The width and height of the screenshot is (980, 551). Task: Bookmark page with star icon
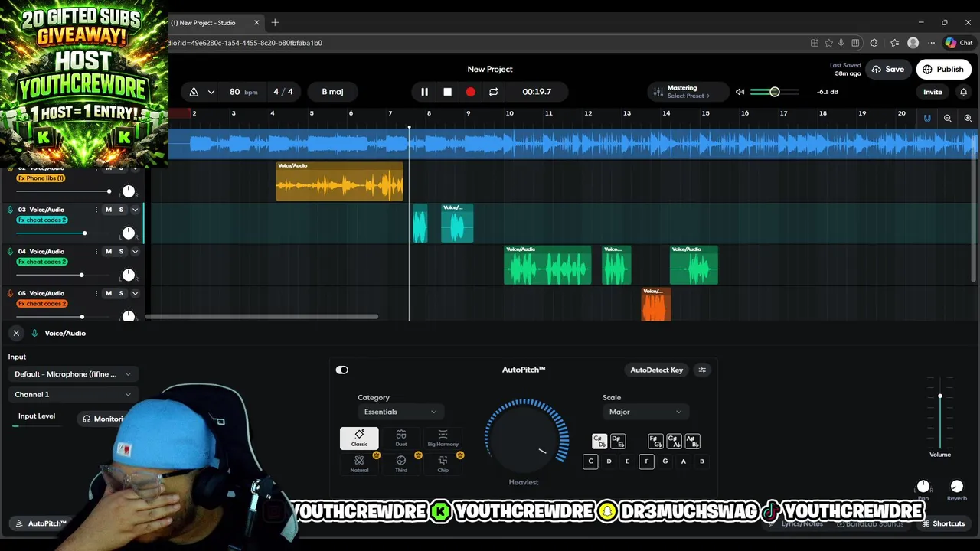828,43
